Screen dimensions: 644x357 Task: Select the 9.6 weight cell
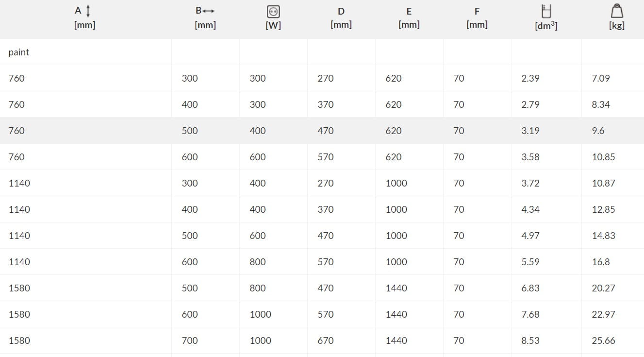click(598, 131)
